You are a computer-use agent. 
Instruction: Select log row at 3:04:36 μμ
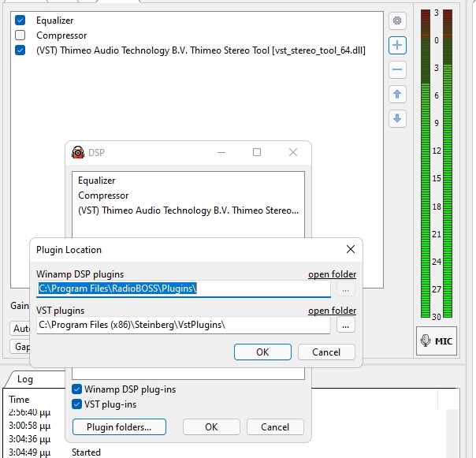click(x=30, y=439)
